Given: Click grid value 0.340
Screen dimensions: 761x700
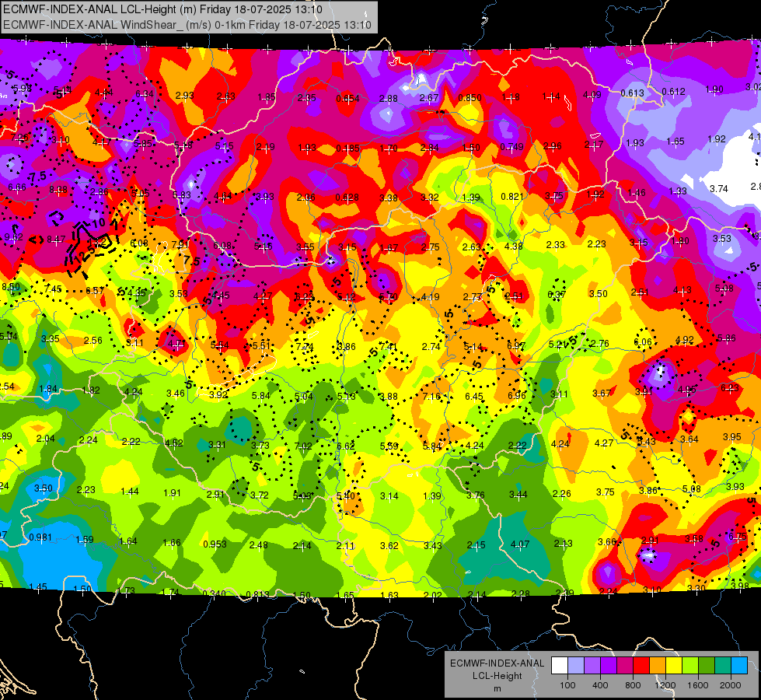Looking at the screenshot, I should (x=214, y=593).
